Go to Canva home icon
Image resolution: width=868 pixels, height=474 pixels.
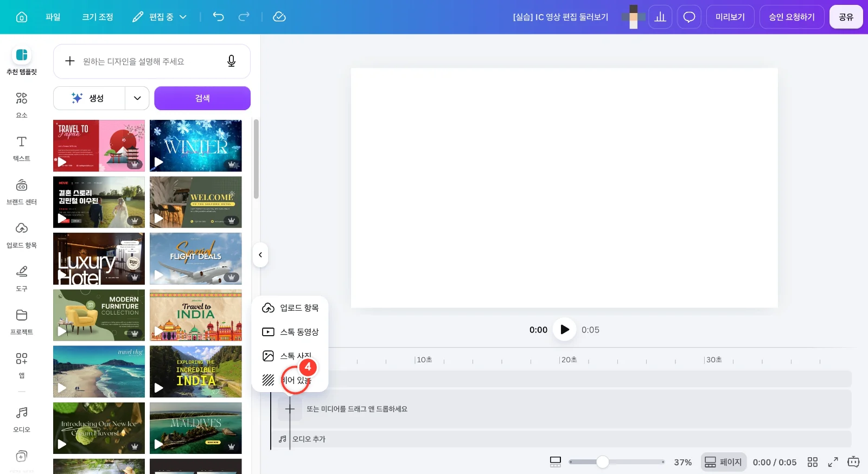click(22, 17)
